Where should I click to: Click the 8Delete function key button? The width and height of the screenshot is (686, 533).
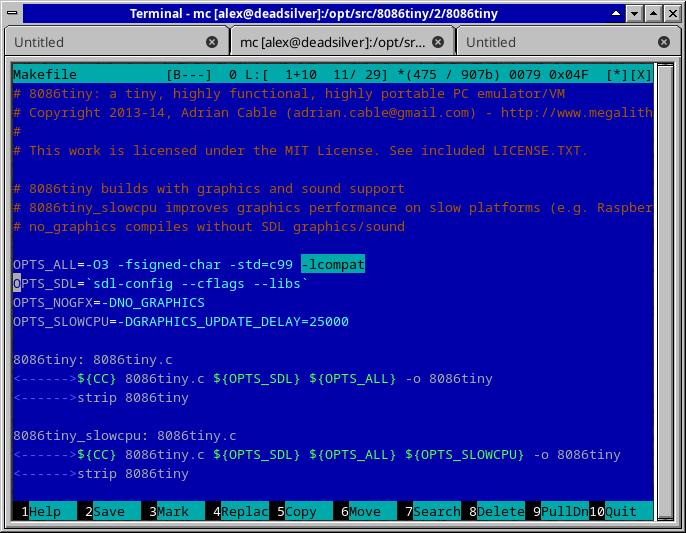(493, 511)
